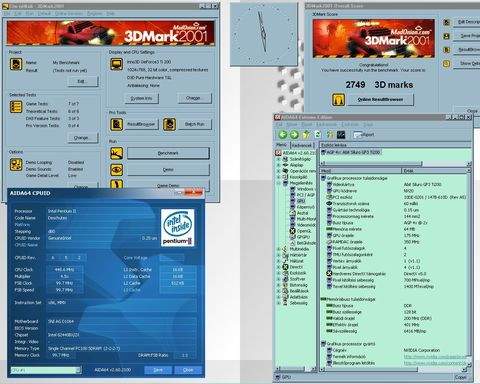The width and height of the screenshot is (480, 384).
Task: Click the Benchmark button
Action: (x=168, y=153)
